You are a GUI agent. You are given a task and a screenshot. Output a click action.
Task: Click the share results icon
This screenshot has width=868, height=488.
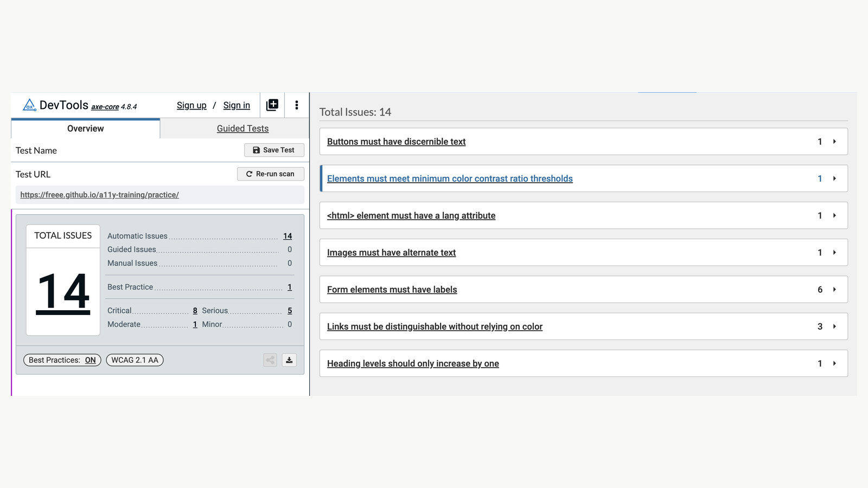pos(270,360)
